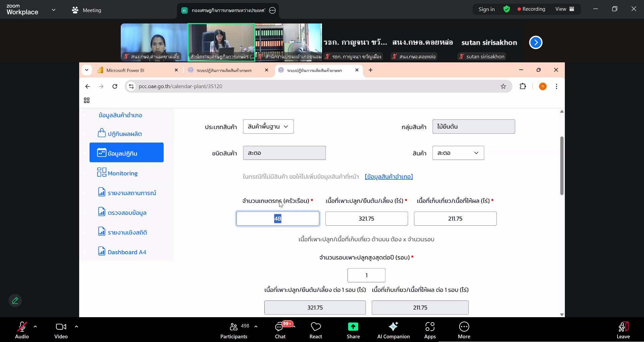Open AI Companion
Image resolution: width=644 pixels, height=342 pixels.
(393, 330)
